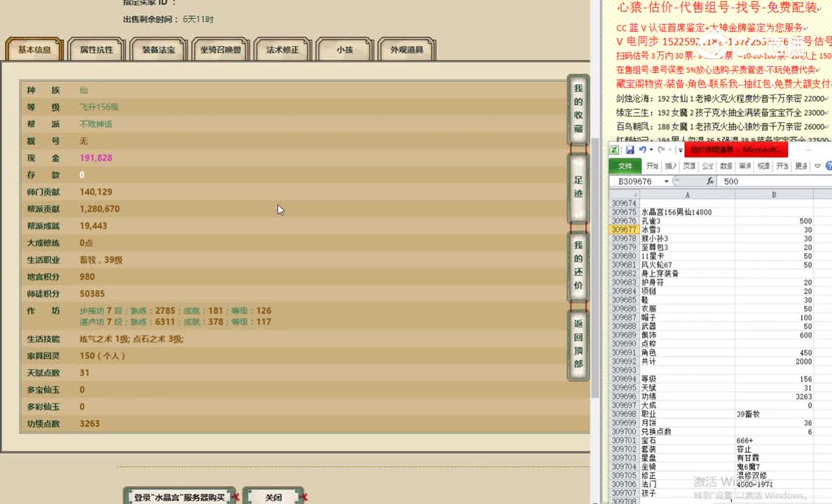Open the Quick Access Toolbar customize dropdown
Viewport: 832px width, 504px height.
681,150
